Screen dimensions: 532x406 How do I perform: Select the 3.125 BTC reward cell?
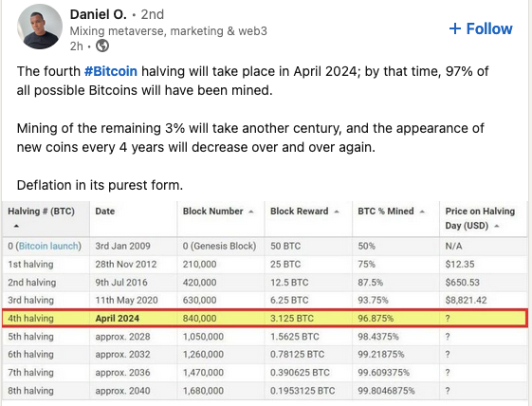[x=292, y=319]
